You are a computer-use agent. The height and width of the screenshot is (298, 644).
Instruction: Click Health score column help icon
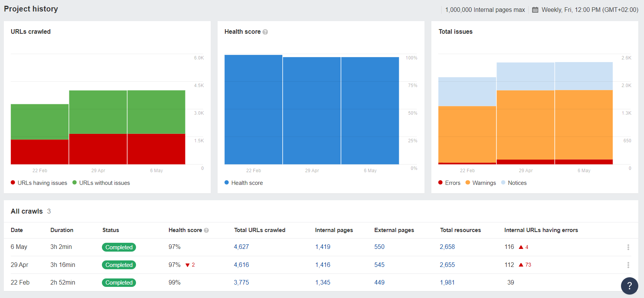pyautogui.click(x=206, y=230)
